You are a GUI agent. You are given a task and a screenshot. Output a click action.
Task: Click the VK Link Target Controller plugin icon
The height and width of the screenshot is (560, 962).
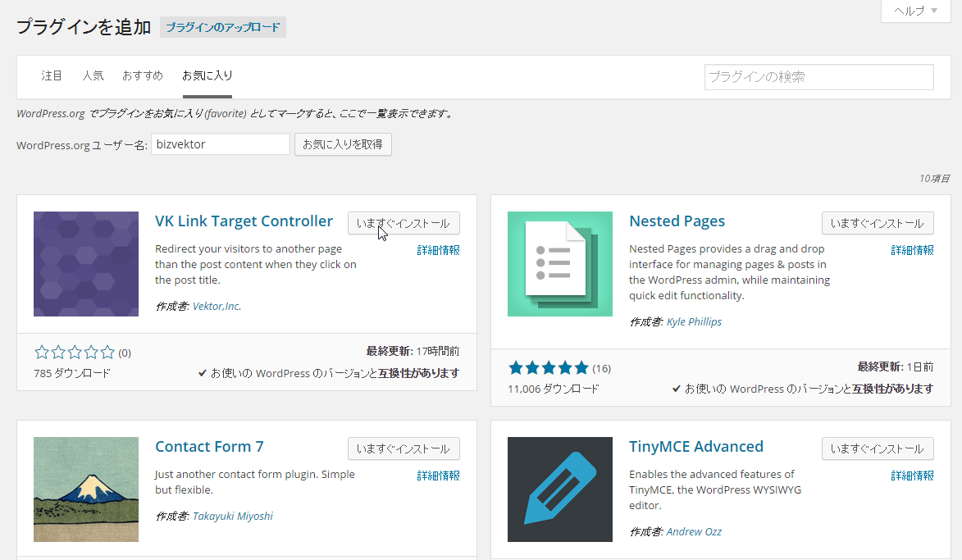point(86,264)
